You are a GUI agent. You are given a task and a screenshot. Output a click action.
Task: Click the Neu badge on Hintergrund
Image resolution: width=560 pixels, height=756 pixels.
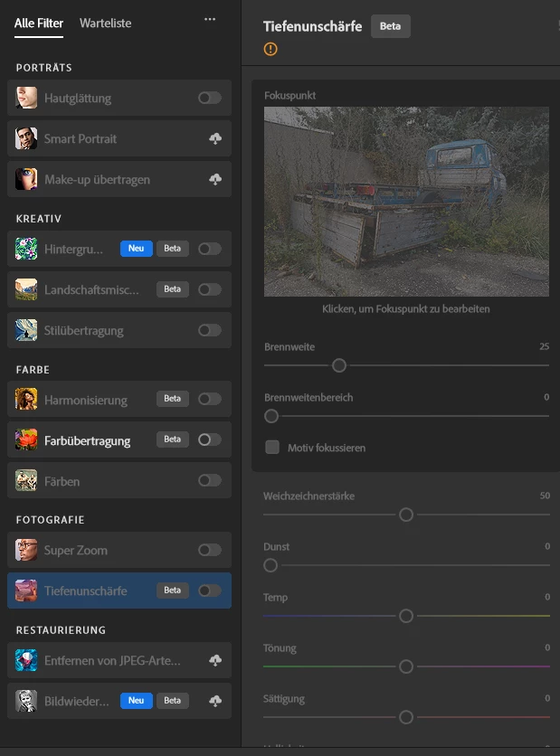pos(136,249)
